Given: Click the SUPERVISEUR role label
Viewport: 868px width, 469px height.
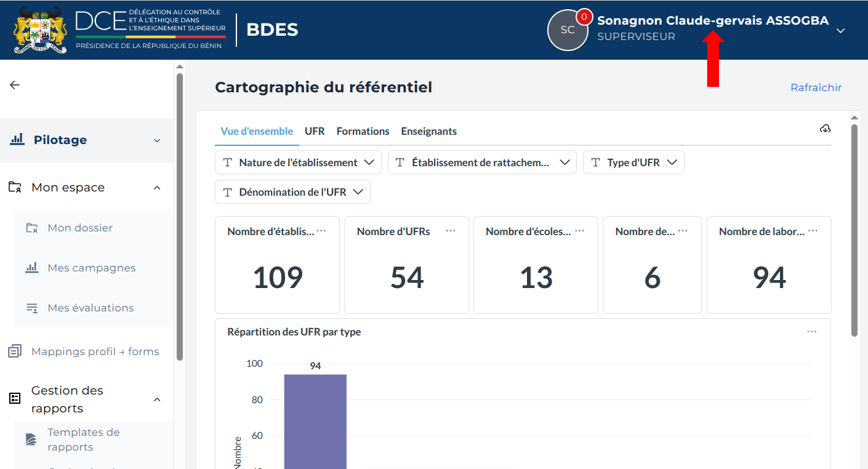Looking at the screenshot, I should pyautogui.click(x=636, y=36).
